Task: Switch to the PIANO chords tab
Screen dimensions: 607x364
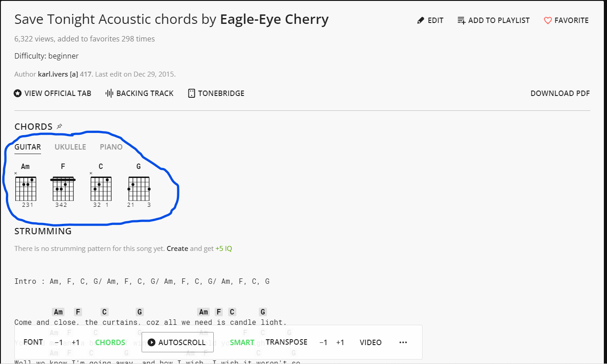Action: (111, 147)
